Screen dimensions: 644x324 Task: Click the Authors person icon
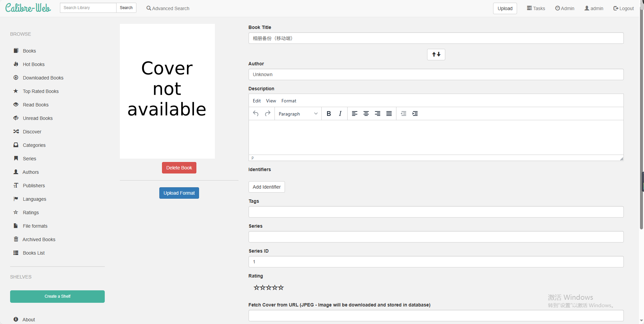click(16, 172)
